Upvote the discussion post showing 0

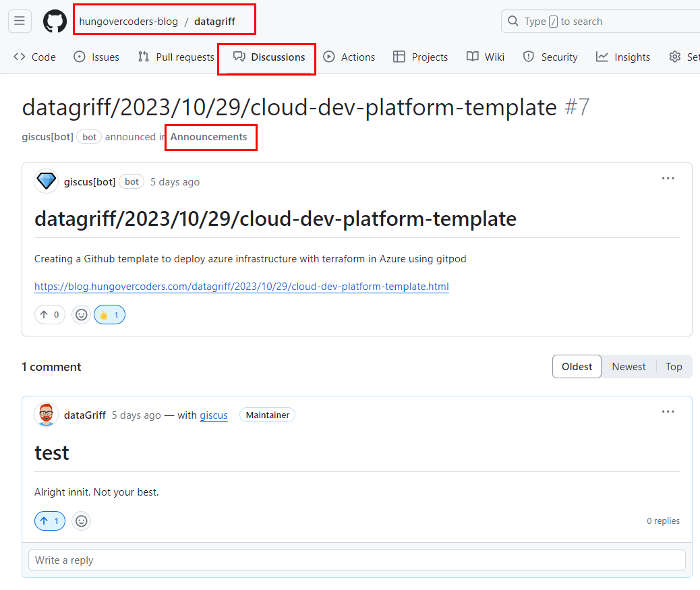click(50, 315)
